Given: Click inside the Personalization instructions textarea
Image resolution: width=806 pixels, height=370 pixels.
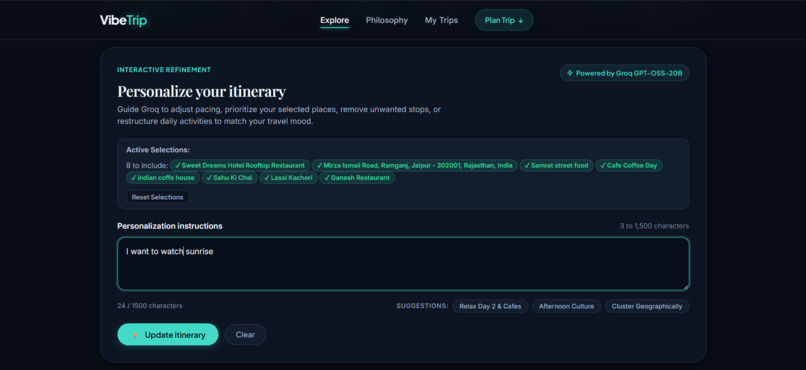Looking at the screenshot, I should [403, 264].
